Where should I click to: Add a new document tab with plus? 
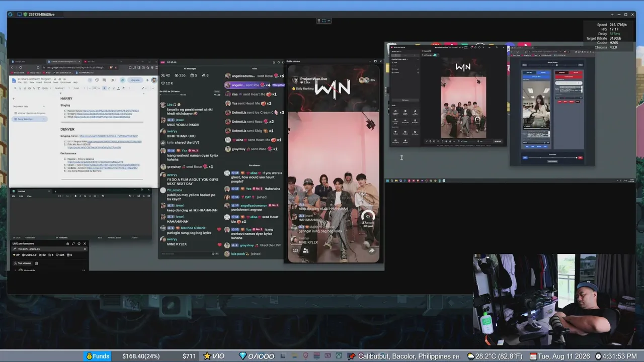tap(44, 106)
